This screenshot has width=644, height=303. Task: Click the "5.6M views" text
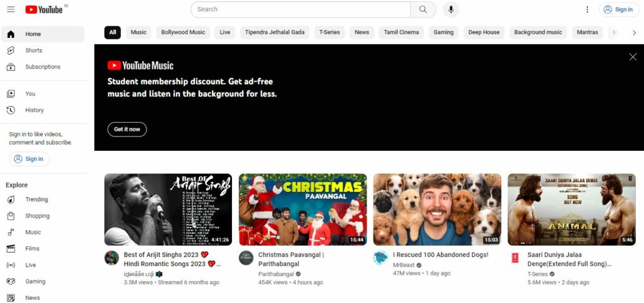pyautogui.click(x=542, y=282)
